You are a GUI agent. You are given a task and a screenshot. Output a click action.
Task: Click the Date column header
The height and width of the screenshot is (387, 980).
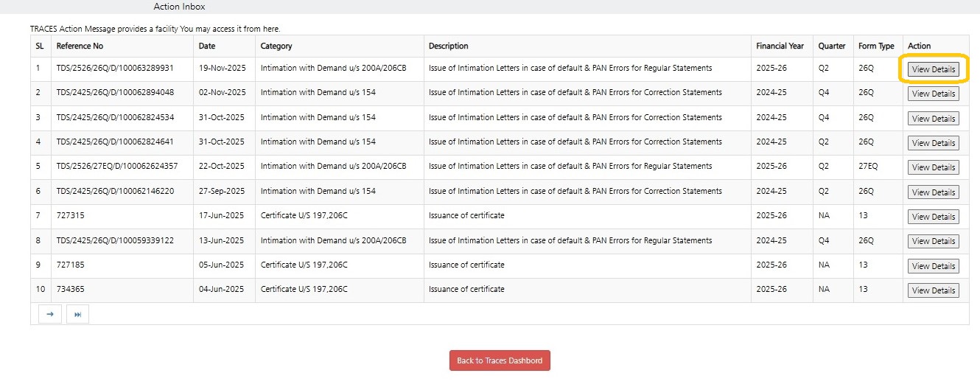point(207,46)
